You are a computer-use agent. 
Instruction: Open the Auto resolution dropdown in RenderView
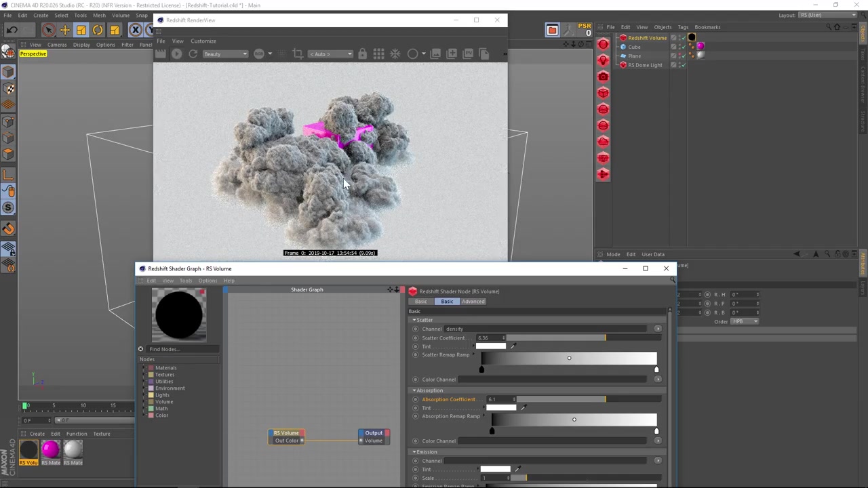pos(330,54)
